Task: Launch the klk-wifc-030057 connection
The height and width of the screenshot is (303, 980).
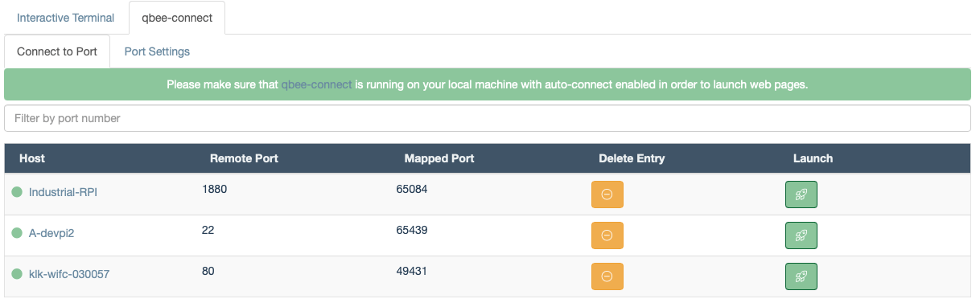Action: [801, 276]
